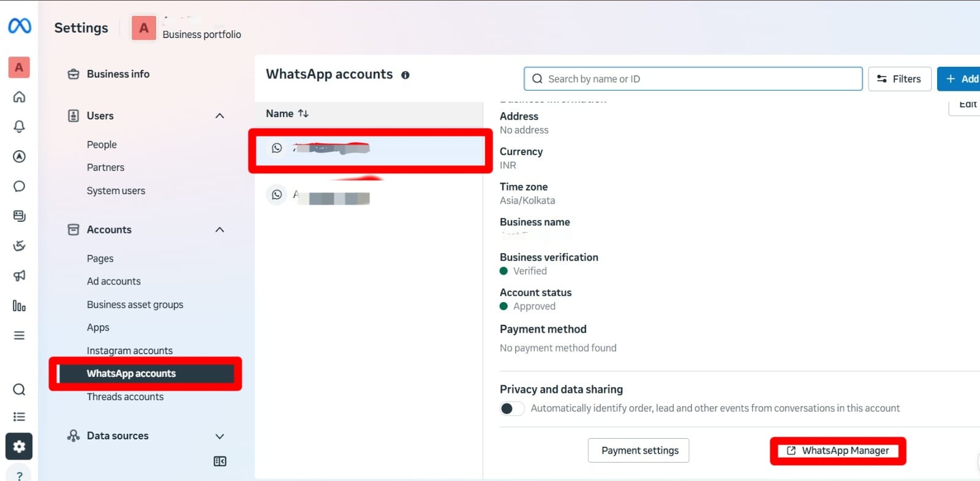Viewport: 980px width, 481px height.
Task: Open Business asset groups
Action: click(x=135, y=305)
